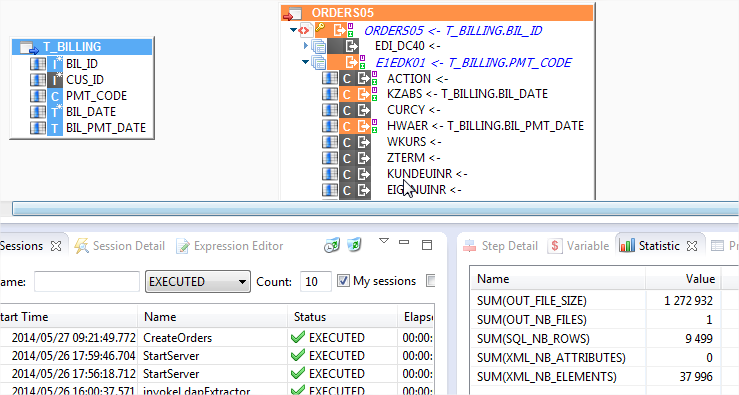
Task: Click the output arrow icon on the CURCY row
Action: pyautogui.click(x=363, y=110)
